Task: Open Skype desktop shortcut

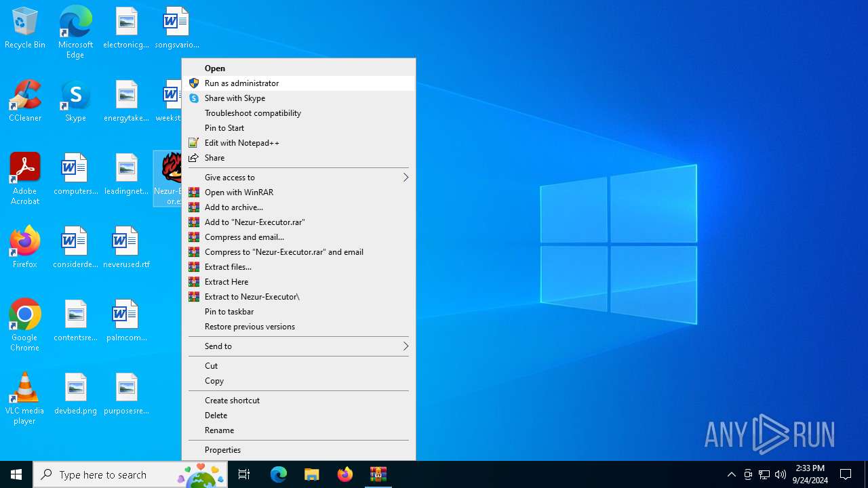Action: tap(75, 102)
